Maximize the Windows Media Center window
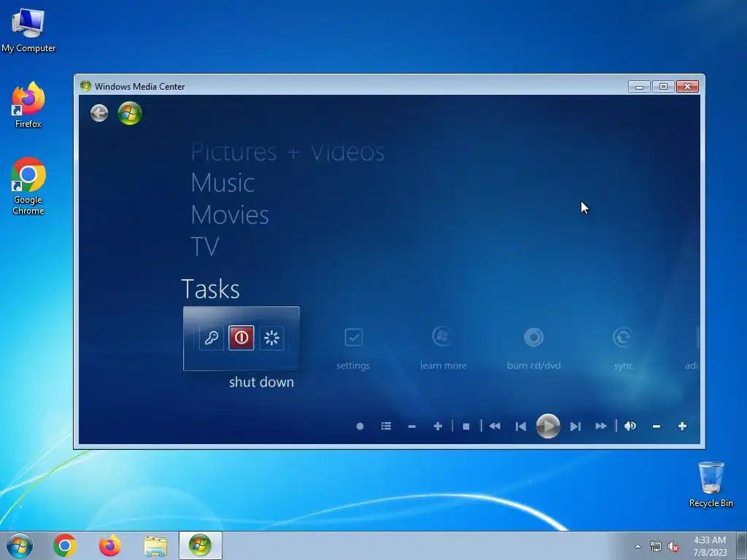Viewport: 747px width, 560px height. pos(662,86)
